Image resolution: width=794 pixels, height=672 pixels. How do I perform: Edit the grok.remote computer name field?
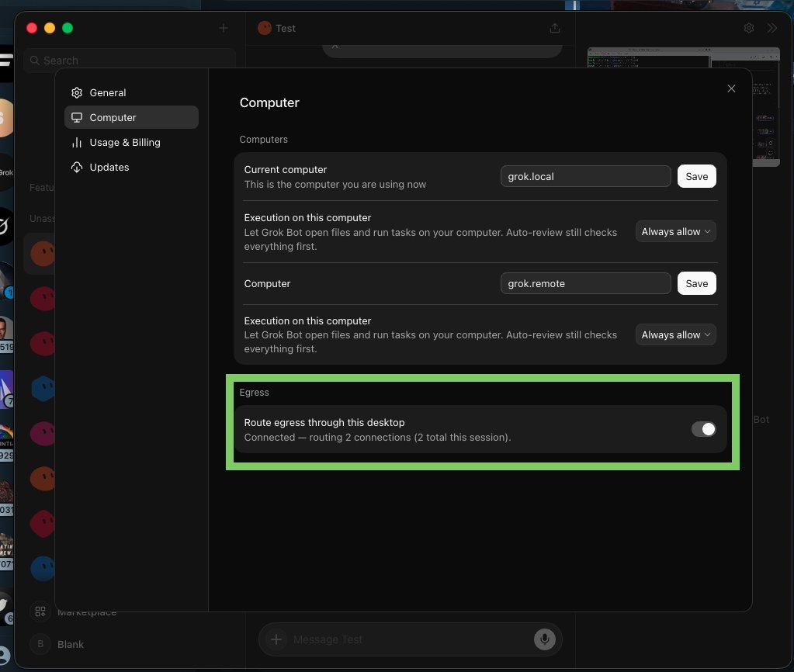pos(585,283)
